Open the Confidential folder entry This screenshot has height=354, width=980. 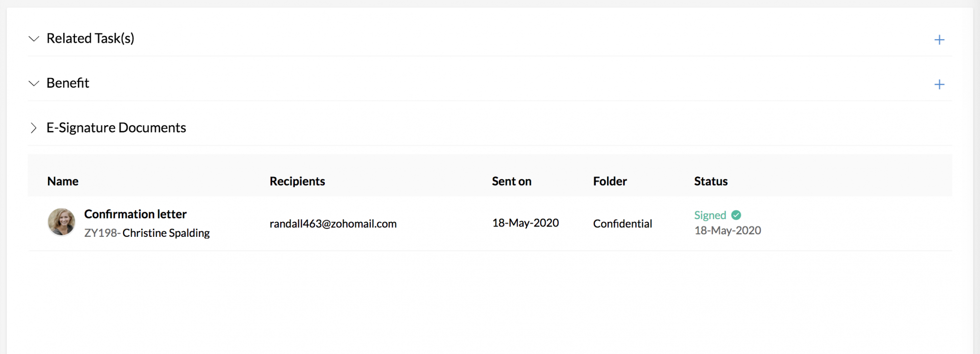click(x=623, y=224)
